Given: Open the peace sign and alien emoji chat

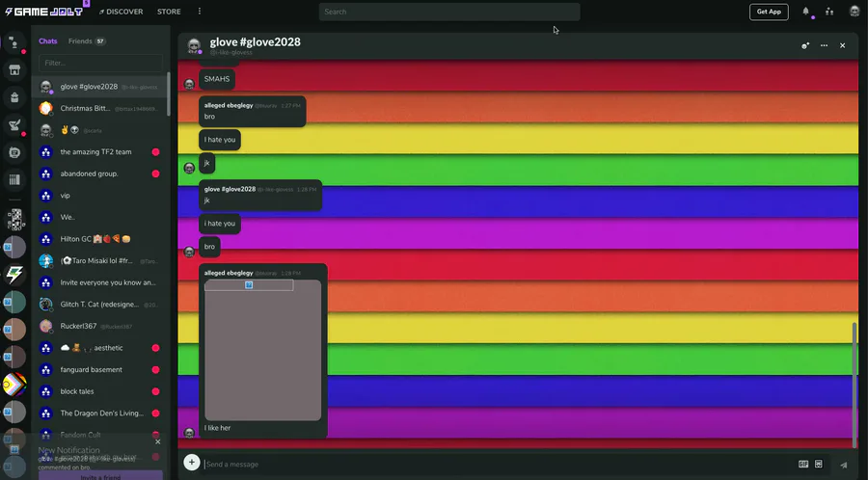Looking at the screenshot, I should (x=99, y=130).
